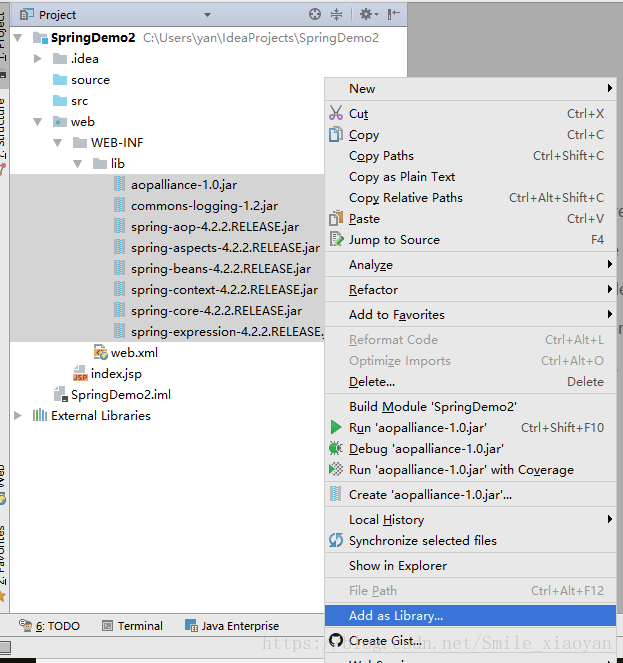Click the TODO tab icon
The image size is (623, 663).
pos(26,625)
